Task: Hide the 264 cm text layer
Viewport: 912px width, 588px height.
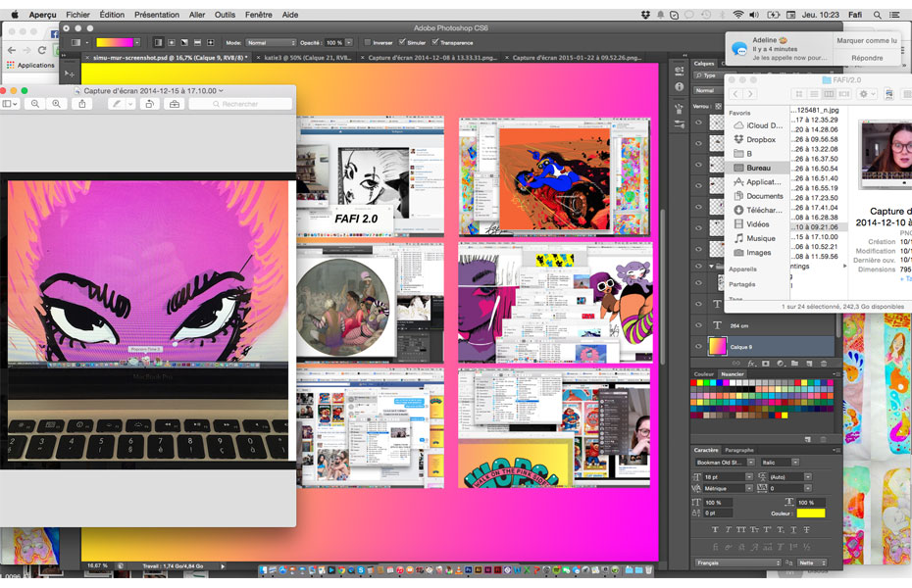Action: tap(698, 325)
